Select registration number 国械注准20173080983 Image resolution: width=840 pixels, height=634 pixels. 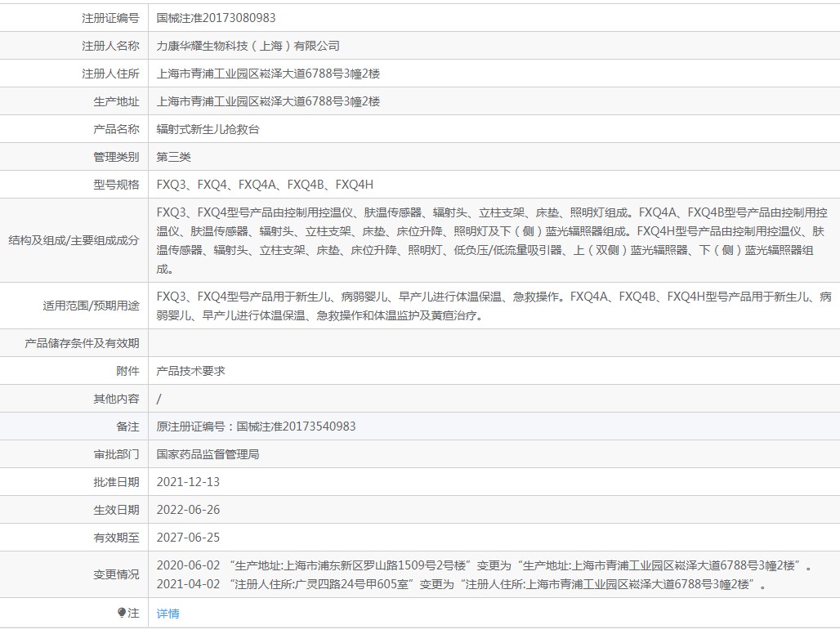tap(216, 18)
